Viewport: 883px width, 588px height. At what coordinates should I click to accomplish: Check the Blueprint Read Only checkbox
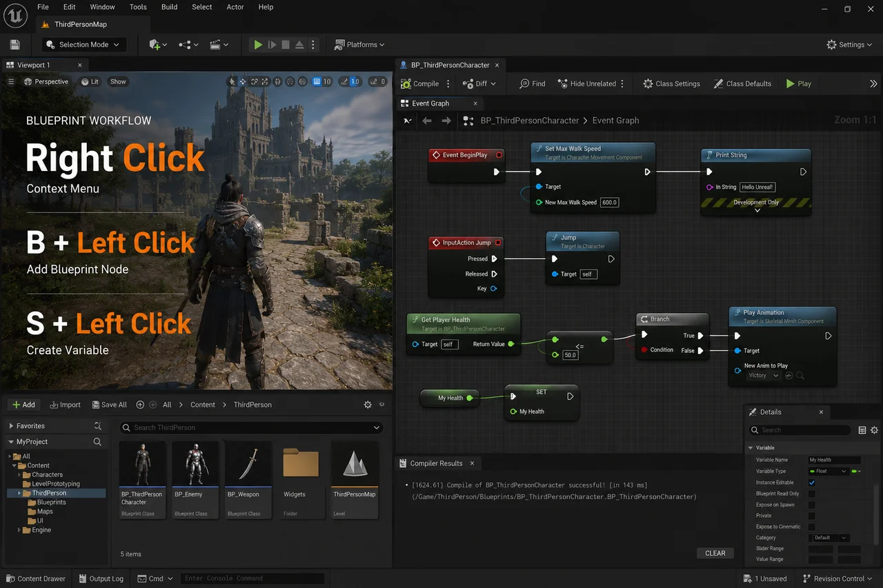coord(812,494)
